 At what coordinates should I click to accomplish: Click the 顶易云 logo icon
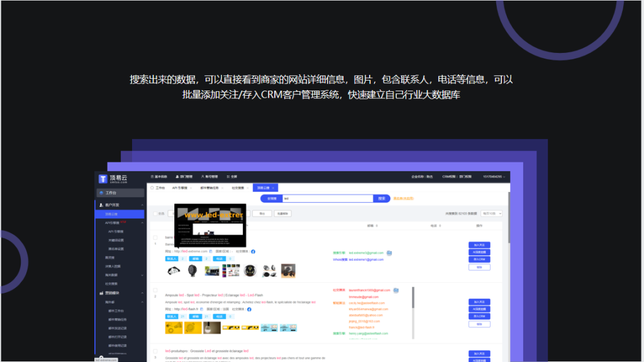[103, 179]
